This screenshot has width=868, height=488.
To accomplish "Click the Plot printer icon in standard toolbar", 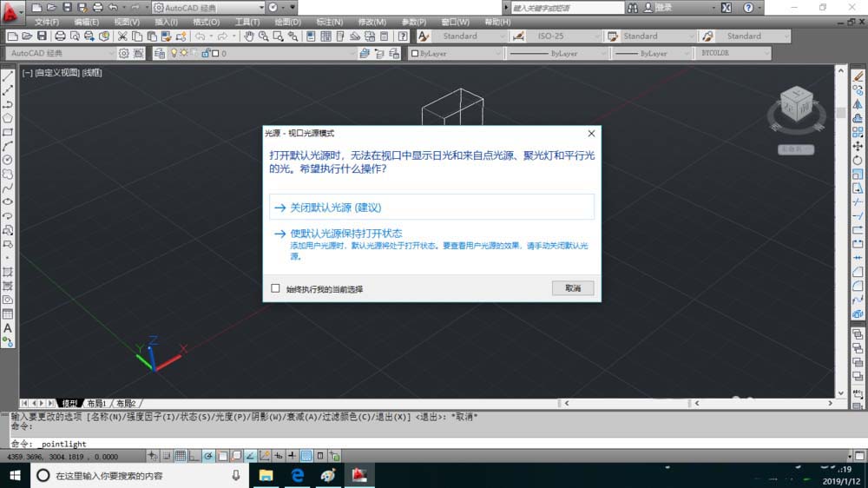I will [x=60, y=36].
